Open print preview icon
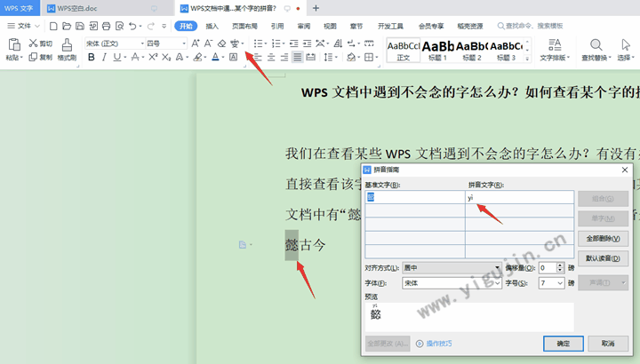 pos(120,26)
